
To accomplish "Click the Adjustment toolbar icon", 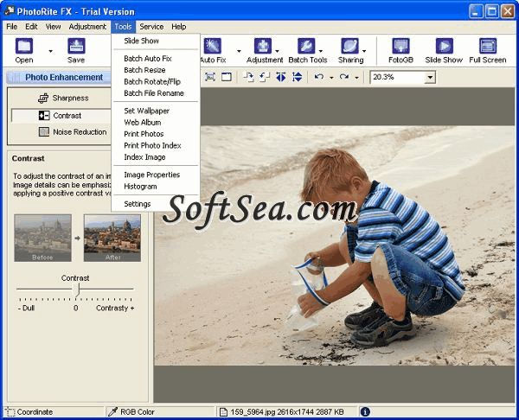I will click(263, 46).
